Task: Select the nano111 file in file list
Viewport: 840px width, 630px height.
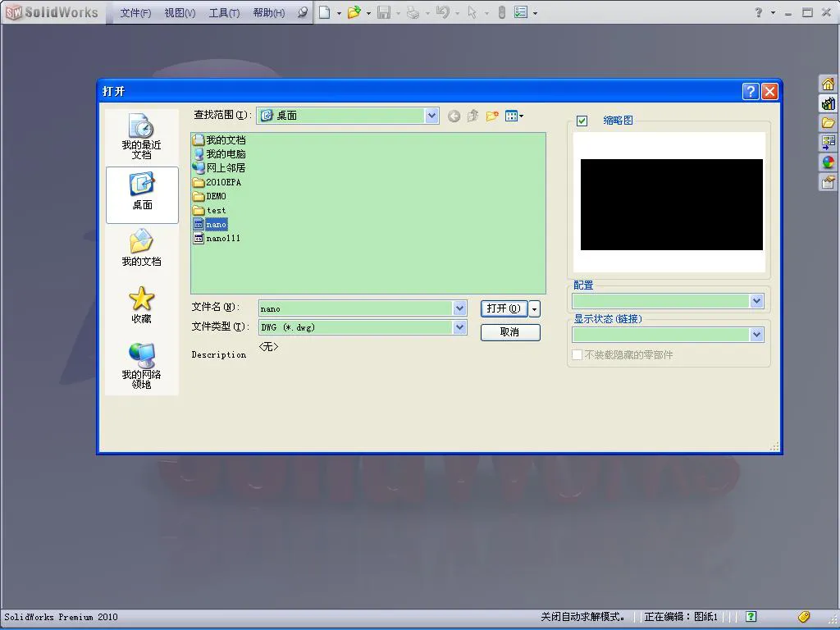Action: pyautogui.click(x=217, y=239)
